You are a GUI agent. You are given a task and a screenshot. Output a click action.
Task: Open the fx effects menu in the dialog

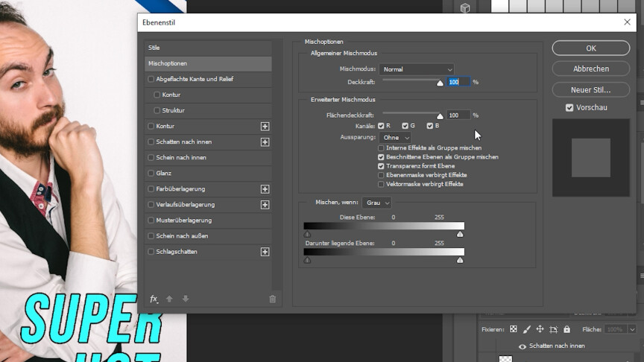[x=154, y=299]
